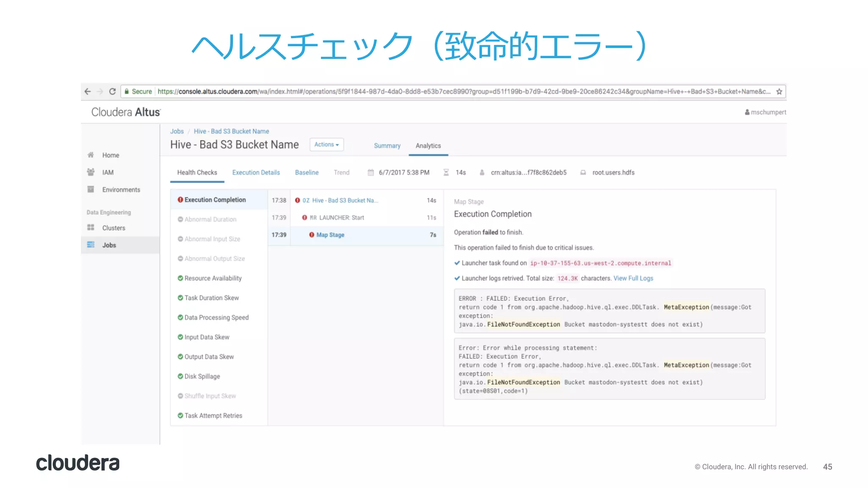Click the Cloudera Altus logo

pos(126,112)
